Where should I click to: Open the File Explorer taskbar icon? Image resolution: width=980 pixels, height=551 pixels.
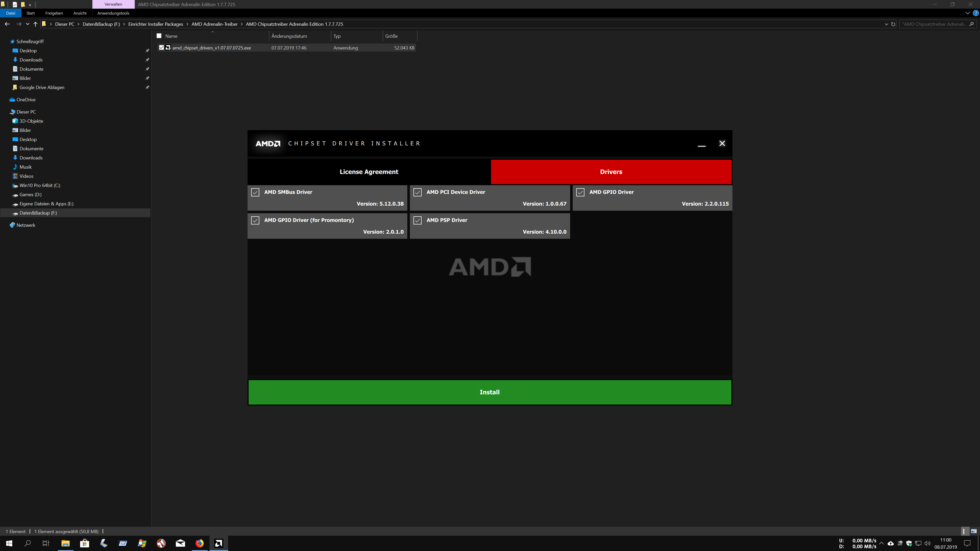[x=65, y=543]
